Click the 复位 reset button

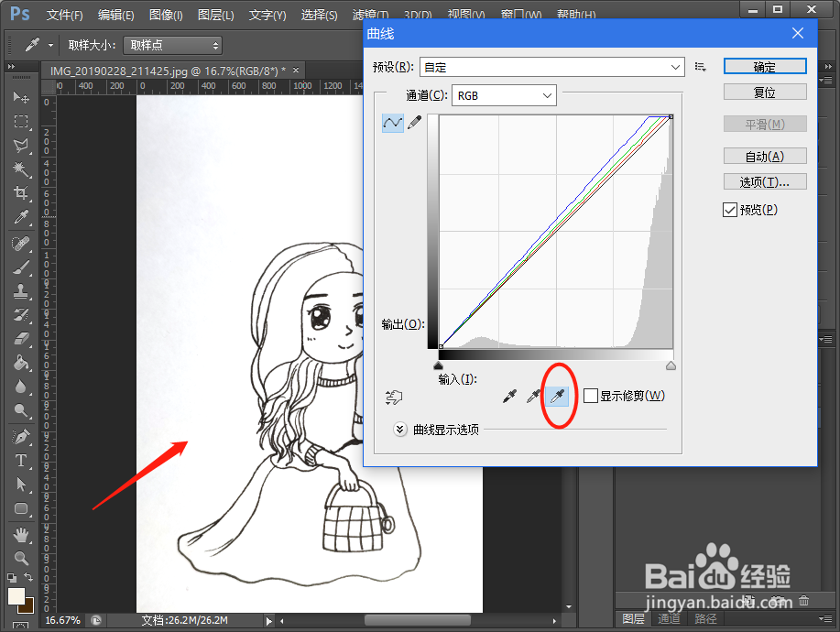click(x=765, y=93)
